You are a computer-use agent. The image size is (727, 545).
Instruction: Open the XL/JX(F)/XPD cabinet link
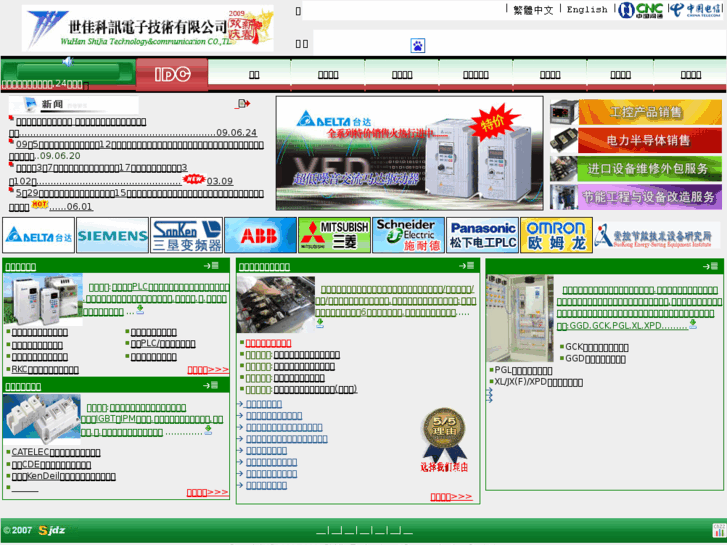click(538, 382)
